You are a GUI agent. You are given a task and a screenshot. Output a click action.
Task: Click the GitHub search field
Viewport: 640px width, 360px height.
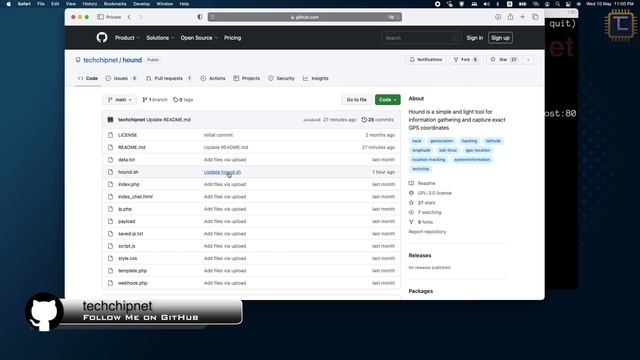421,38
